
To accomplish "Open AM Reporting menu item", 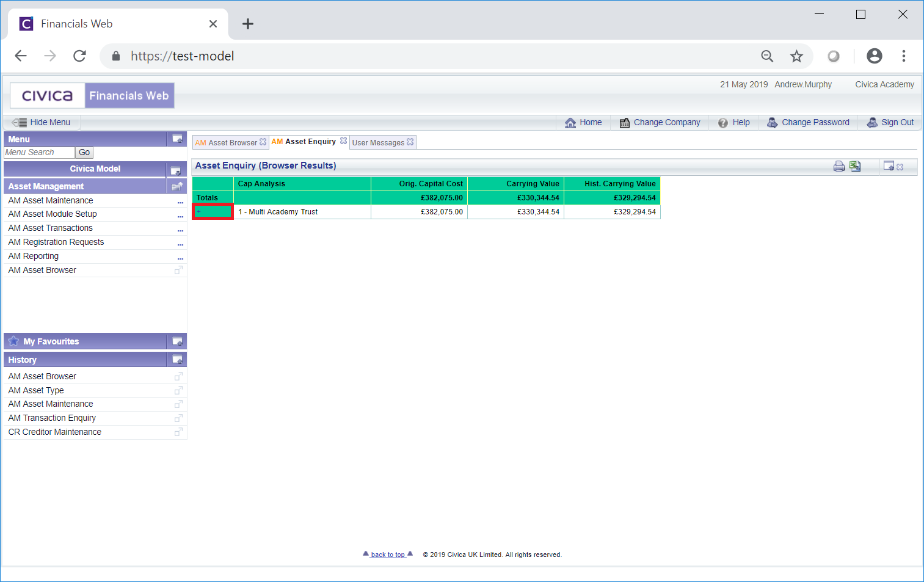I will tap(34, 256).
